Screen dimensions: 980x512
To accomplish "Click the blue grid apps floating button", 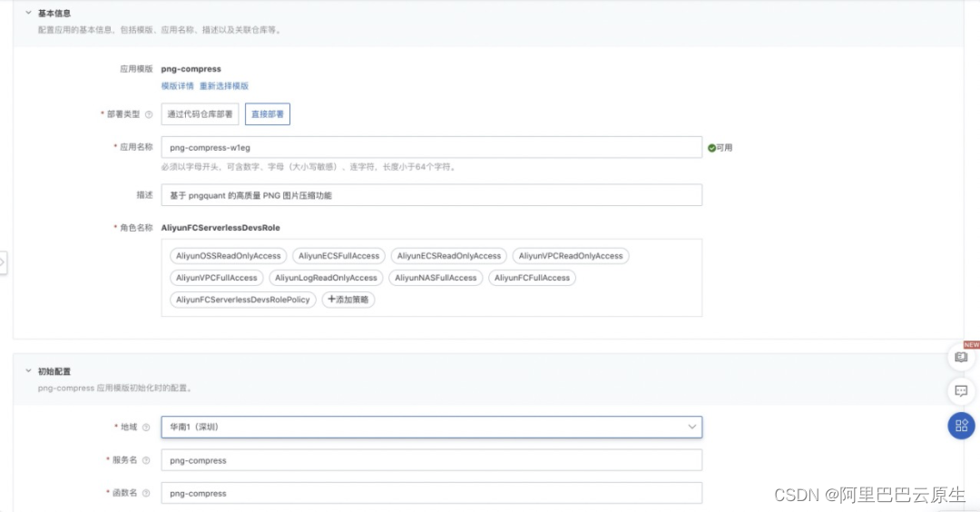I will (961, 426).
